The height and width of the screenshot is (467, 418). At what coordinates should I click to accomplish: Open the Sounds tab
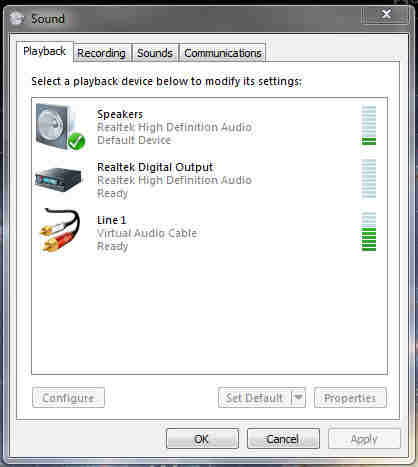point(155,53)
